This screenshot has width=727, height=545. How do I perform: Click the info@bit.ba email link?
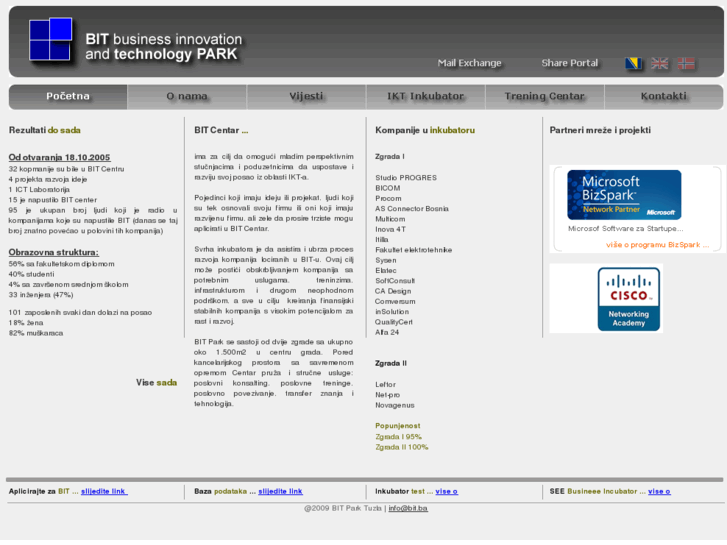[408, 508]
